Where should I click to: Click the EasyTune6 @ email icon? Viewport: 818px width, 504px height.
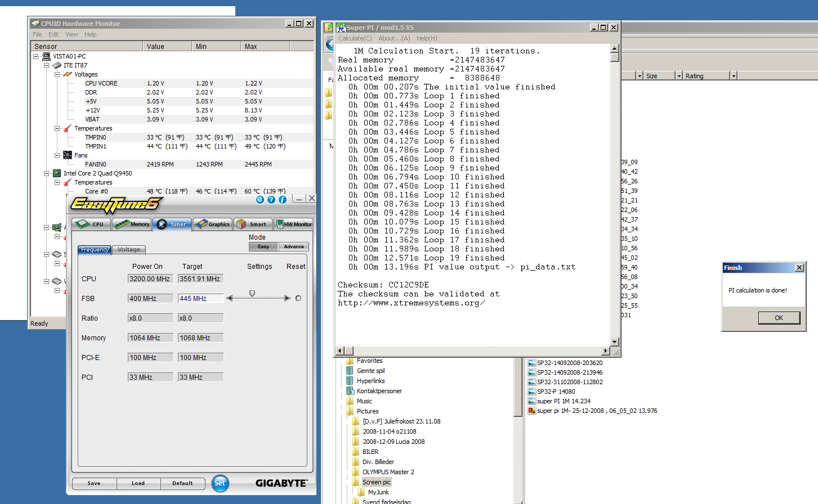point(260,200)
